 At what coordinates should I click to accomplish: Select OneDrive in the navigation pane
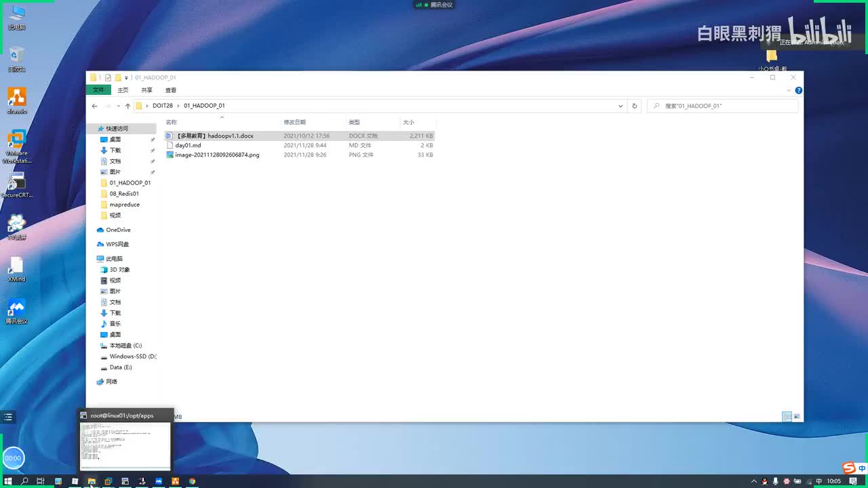click(118, 230)
